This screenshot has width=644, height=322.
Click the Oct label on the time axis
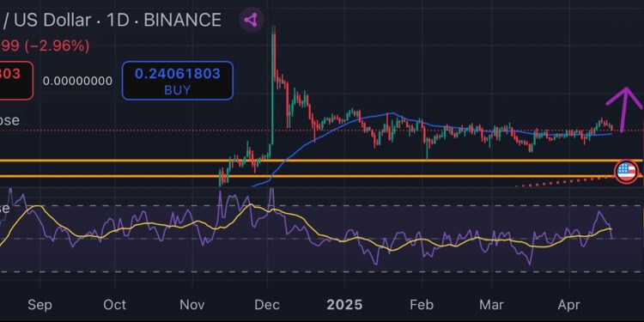114,305
